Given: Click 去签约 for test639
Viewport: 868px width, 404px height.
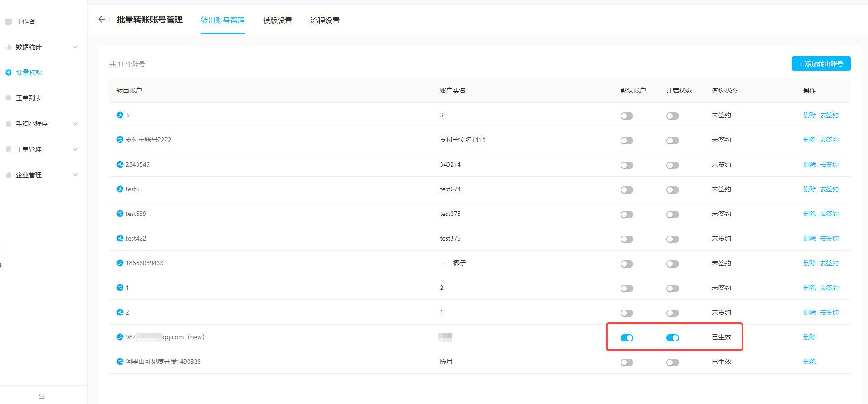Looking at the screenshot, I should (829, 214).
